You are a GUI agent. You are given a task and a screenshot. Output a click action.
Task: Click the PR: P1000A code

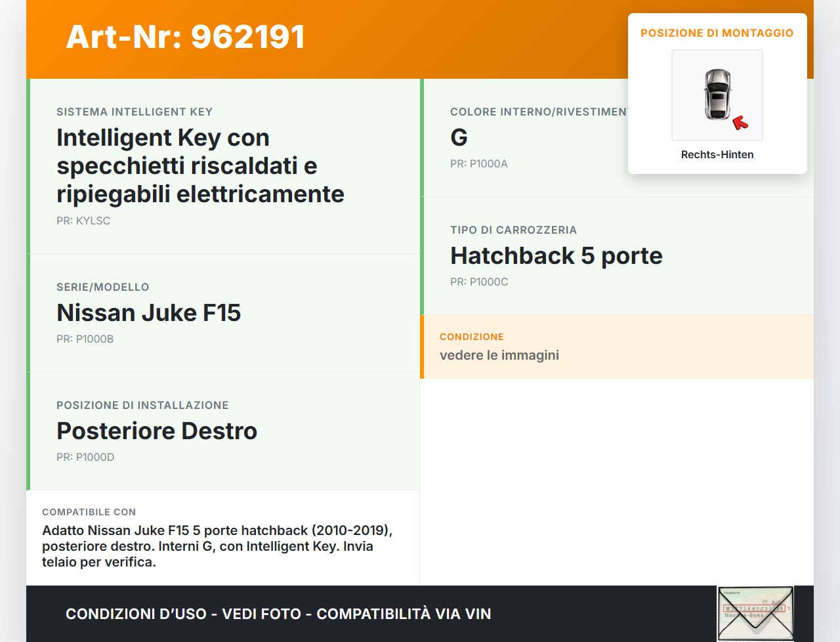coord(478,163)
